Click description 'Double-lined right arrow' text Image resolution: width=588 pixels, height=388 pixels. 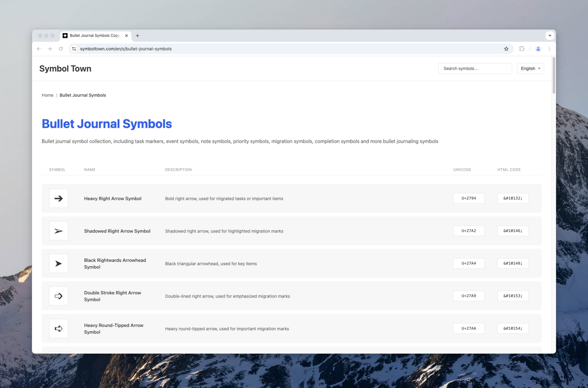228,296
